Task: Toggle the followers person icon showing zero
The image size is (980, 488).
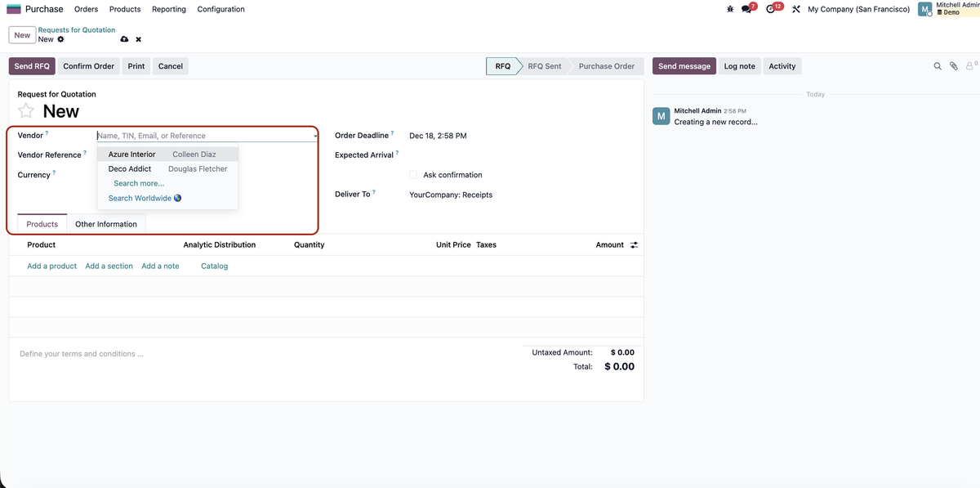Action: pyautogui.click(x=969, y=65)
